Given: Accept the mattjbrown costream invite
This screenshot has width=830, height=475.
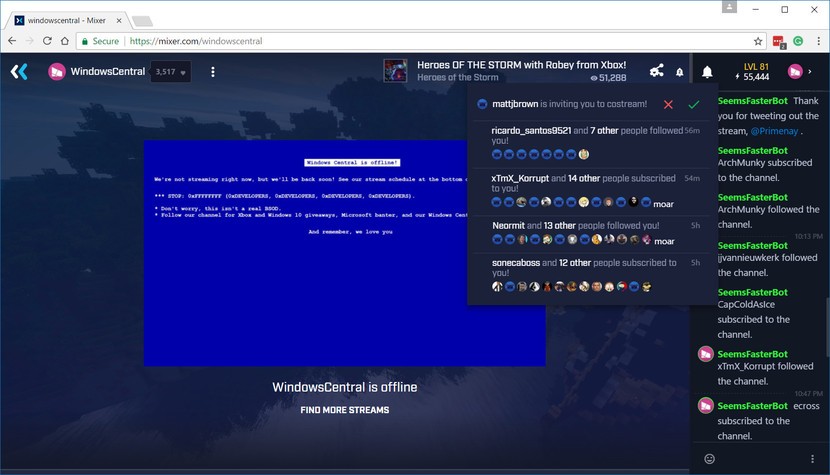Looking at the screenshot, I should [x=693, y=104].
